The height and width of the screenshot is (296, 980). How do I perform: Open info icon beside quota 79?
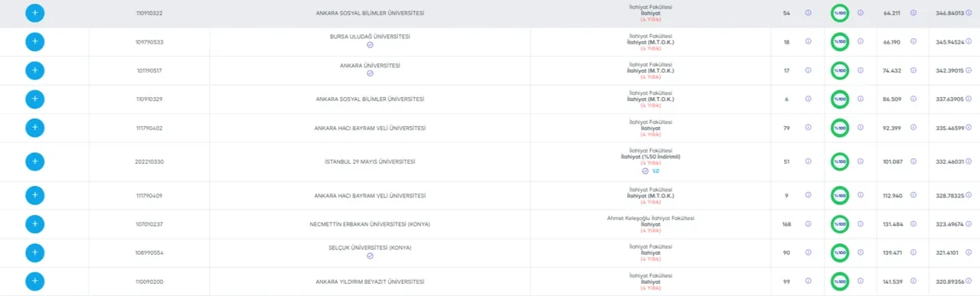(x=808, y=128)
